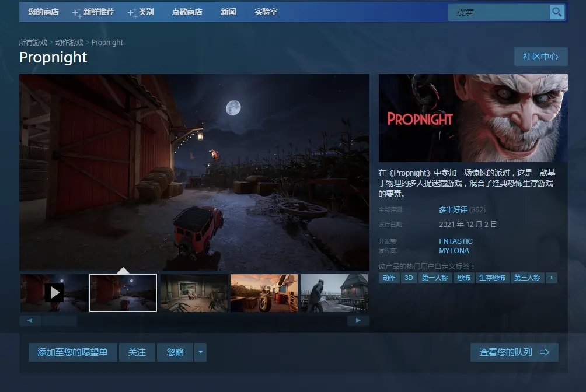Click 忽略 button
This screenshot has height=392, width=586.
point(175,352)
